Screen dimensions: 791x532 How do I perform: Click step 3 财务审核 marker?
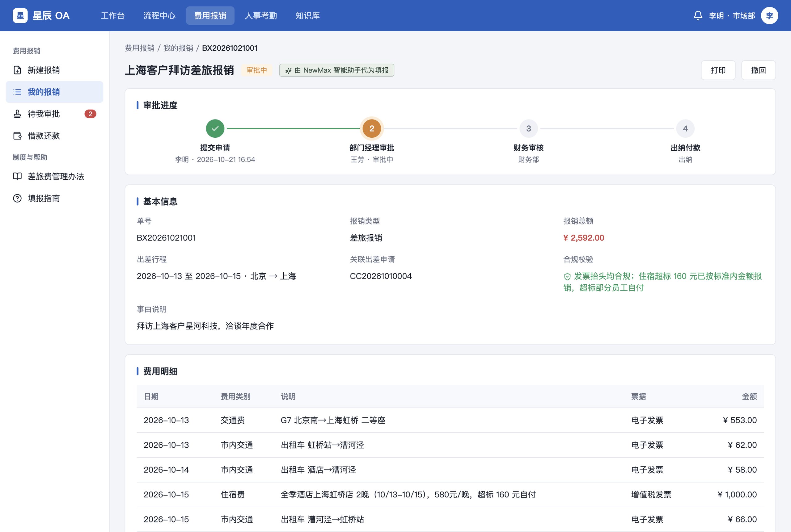pyautogui.click(x=529, y=128)
